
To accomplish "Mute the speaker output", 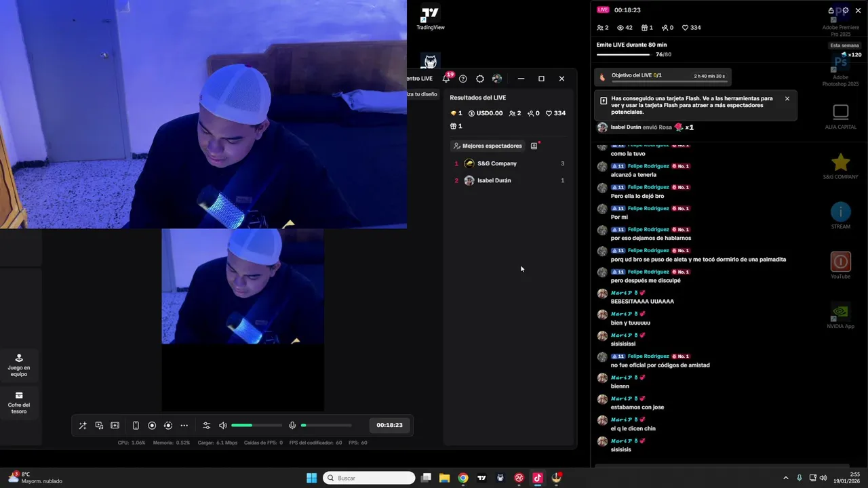I will (x=223, y=426).
